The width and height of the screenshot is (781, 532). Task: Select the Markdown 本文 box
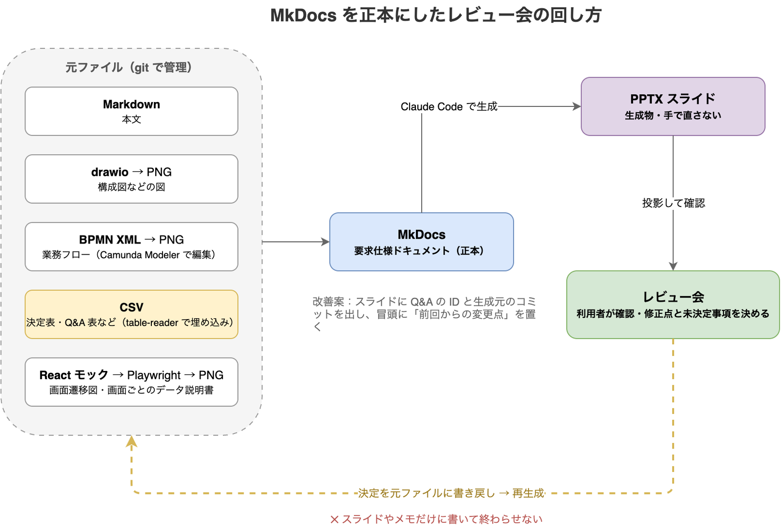(x=131, y=111)
